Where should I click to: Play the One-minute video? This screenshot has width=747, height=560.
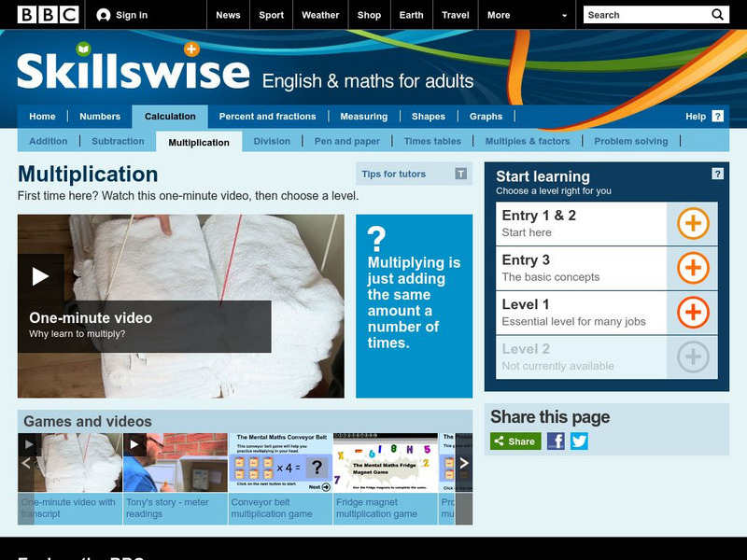pos(40,276)
